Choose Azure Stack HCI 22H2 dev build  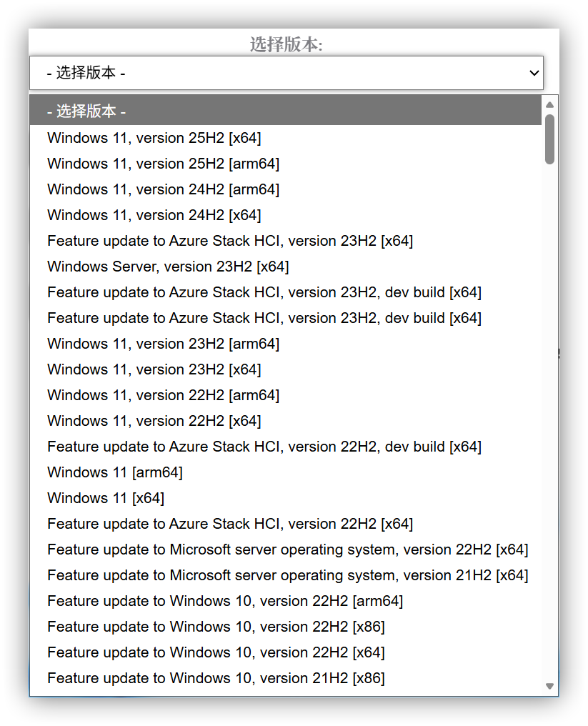pyautogui.click(x=264, y=447)
